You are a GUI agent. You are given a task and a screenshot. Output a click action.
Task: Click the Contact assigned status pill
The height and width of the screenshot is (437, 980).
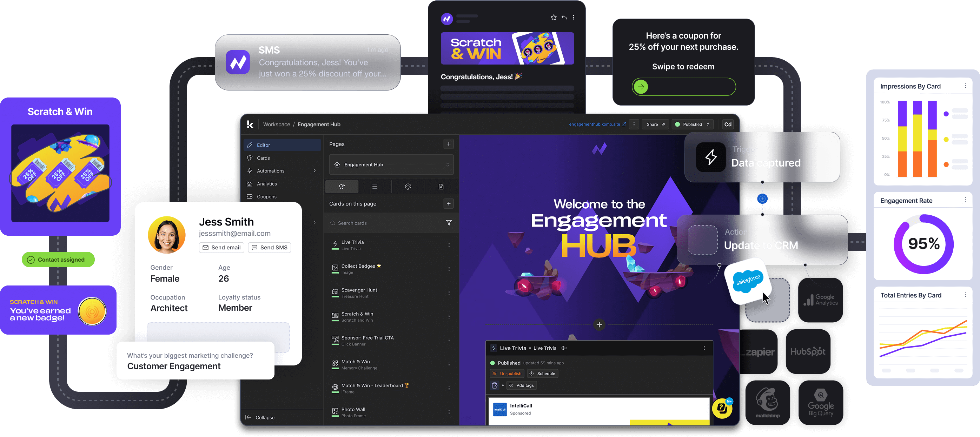(x=58, y=260)
